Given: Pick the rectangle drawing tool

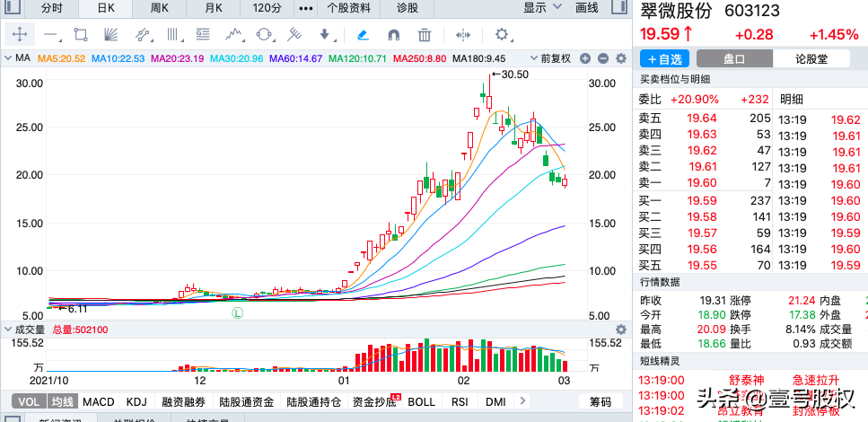Looking at the screenshot, I should [x=81, y=35].
